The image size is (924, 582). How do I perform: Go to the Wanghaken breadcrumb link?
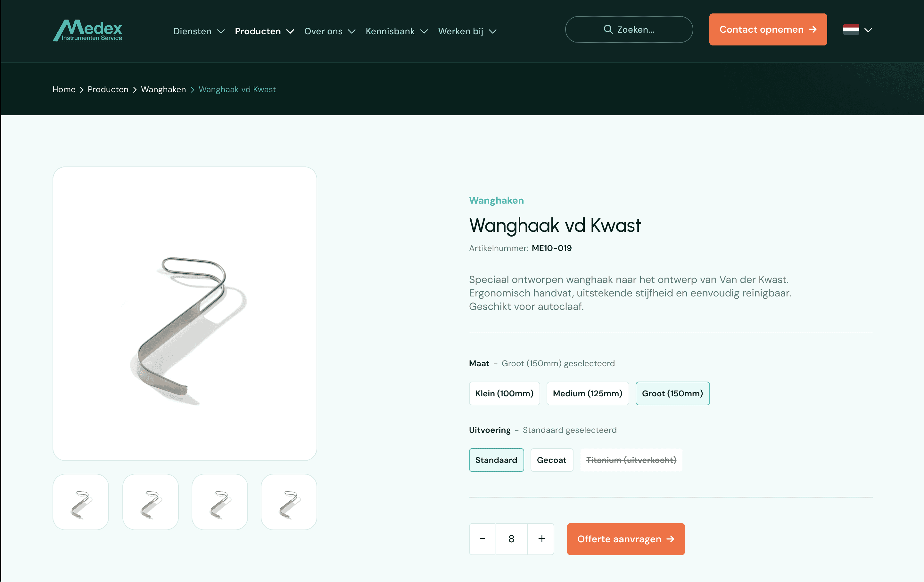pos(163,89)
